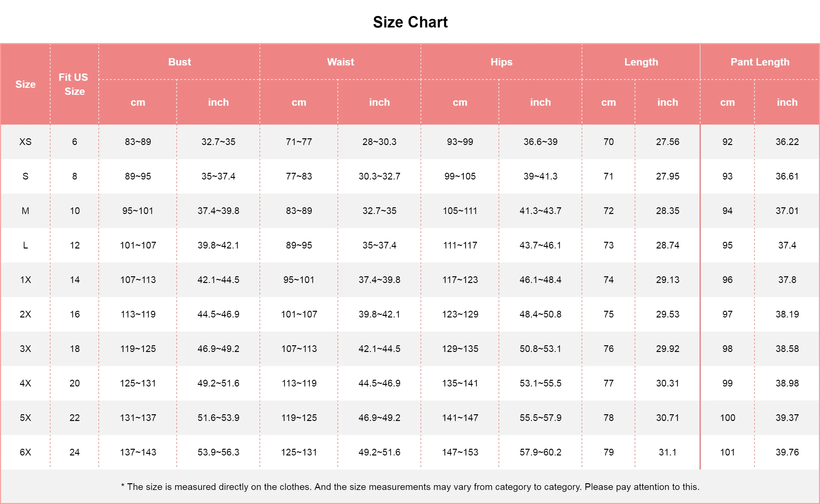The width and height of the screenshot is (820, 504).
Task: Click the "2X" size label
Action: point(25,314)
